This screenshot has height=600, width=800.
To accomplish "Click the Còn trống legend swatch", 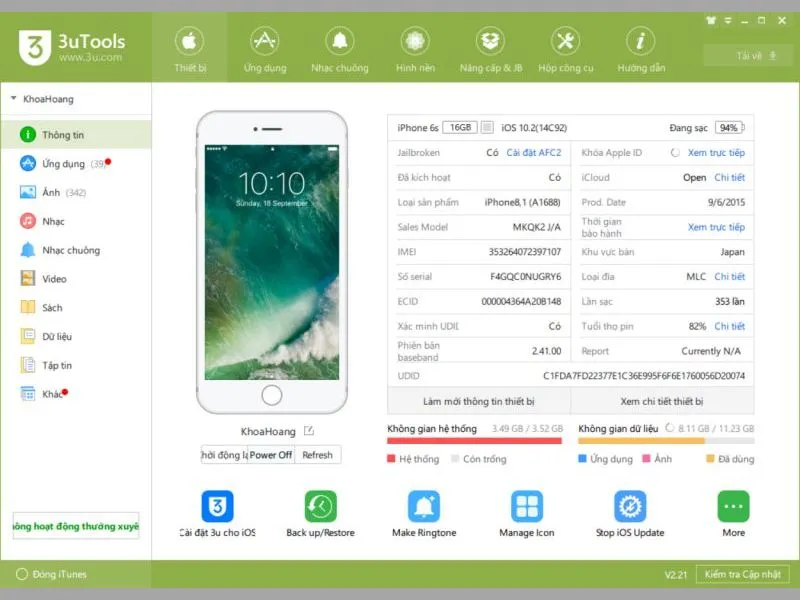I will point(455,459).
